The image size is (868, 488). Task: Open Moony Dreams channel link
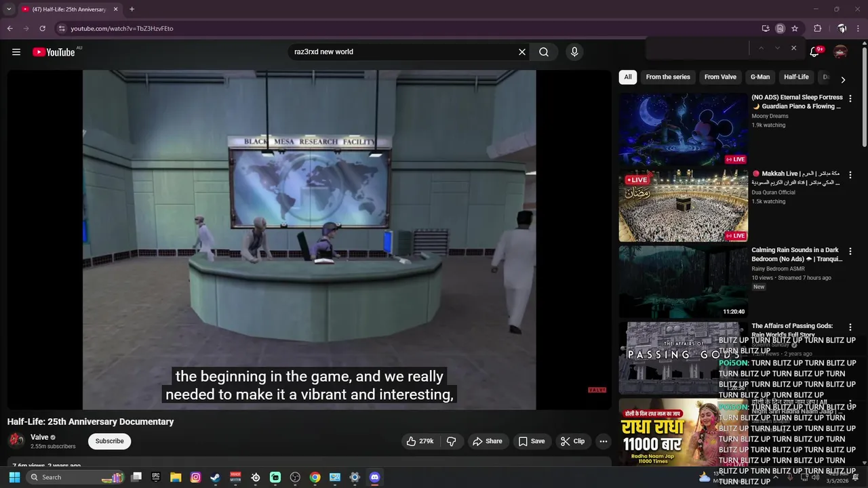point(770,117)
